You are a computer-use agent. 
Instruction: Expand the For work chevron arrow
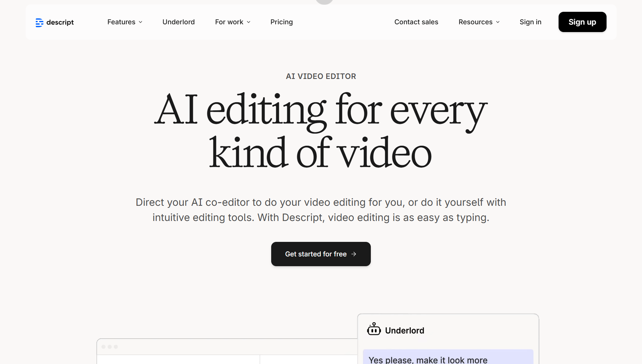249,22
